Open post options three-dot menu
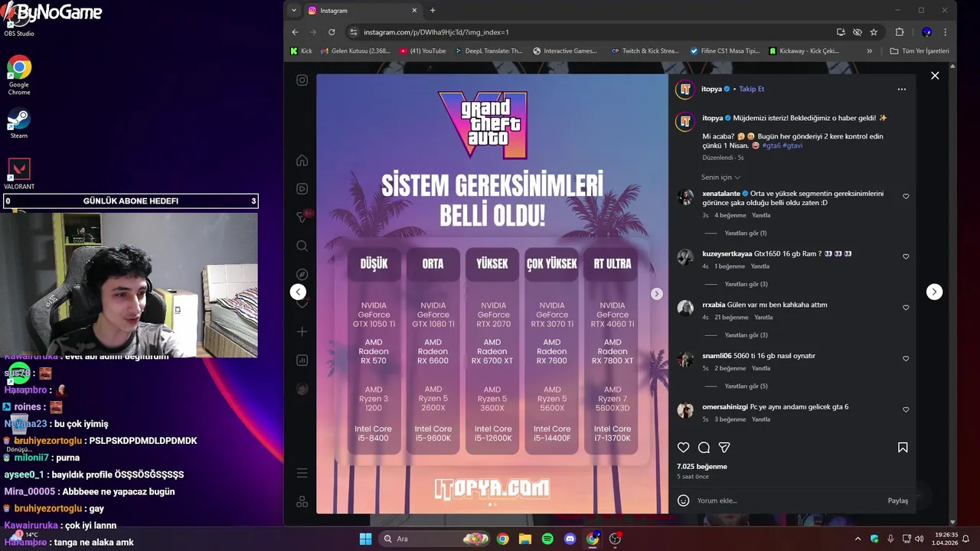The width and height of the screenshot is (980, 551). 902,89
